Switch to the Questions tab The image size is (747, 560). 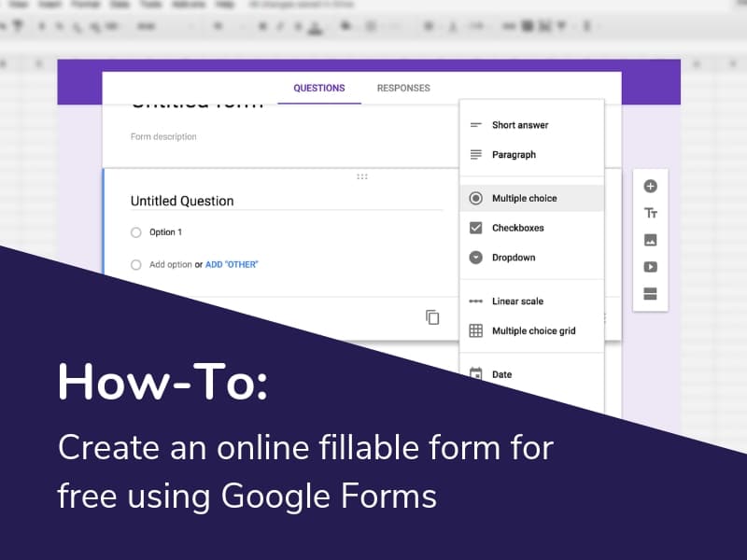319,88
